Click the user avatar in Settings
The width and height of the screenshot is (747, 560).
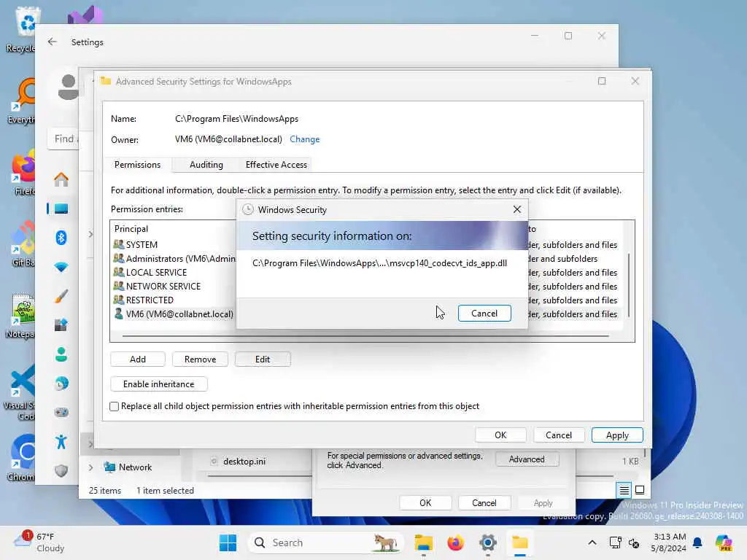pyautogui.click(x=68, y=87)
